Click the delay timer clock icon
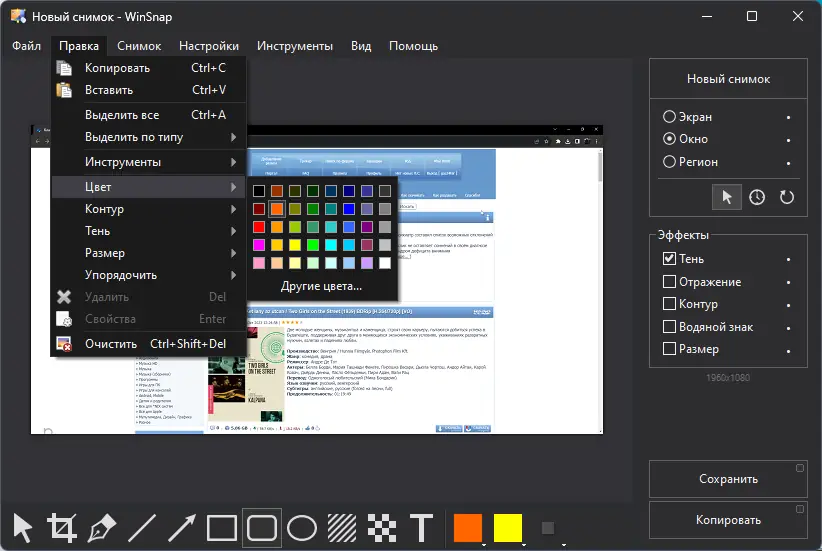The height and width of the screenshot is (551, 822). [x=756, y=197]
